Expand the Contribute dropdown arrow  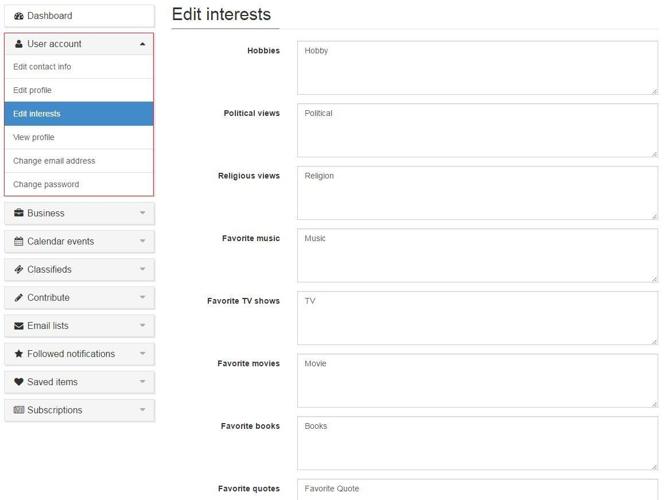click(x=142, y=297)
